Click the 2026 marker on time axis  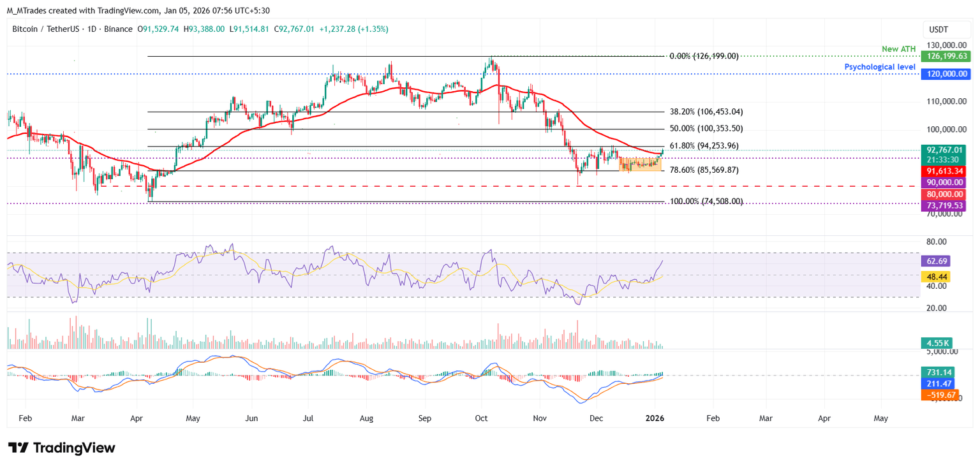click(x=655, y=419)
